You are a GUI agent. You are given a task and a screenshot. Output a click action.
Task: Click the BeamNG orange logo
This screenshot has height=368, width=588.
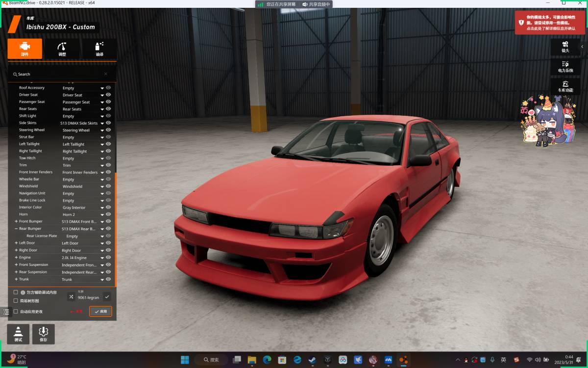[x=15, y=24]
